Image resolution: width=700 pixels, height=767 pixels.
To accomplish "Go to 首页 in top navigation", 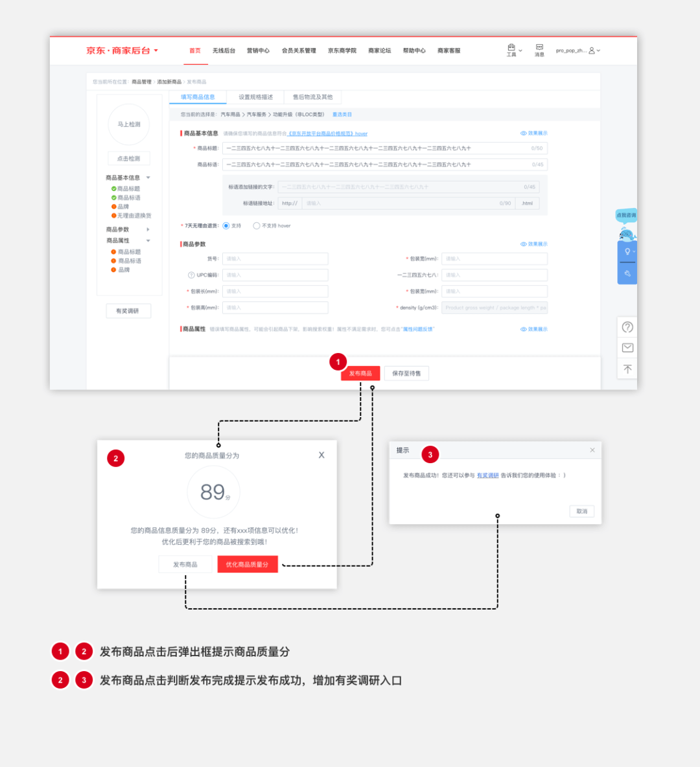I will click(x=195, y=51).
